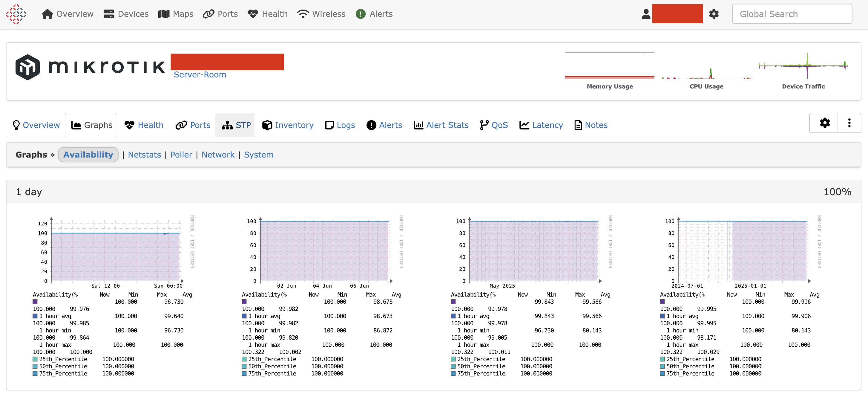Open the Alert Stats tab
This screenshot has width=868, height=400.
(x=441, y=125)
